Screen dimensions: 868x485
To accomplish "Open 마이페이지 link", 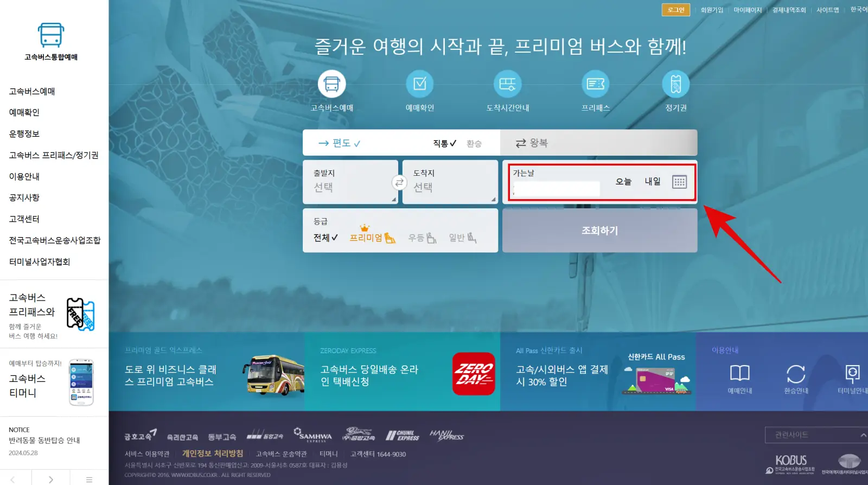I will 748,10.
